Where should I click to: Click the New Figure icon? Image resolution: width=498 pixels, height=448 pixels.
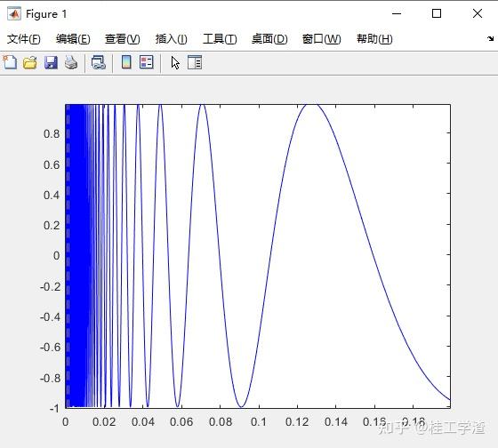[10, 62]
